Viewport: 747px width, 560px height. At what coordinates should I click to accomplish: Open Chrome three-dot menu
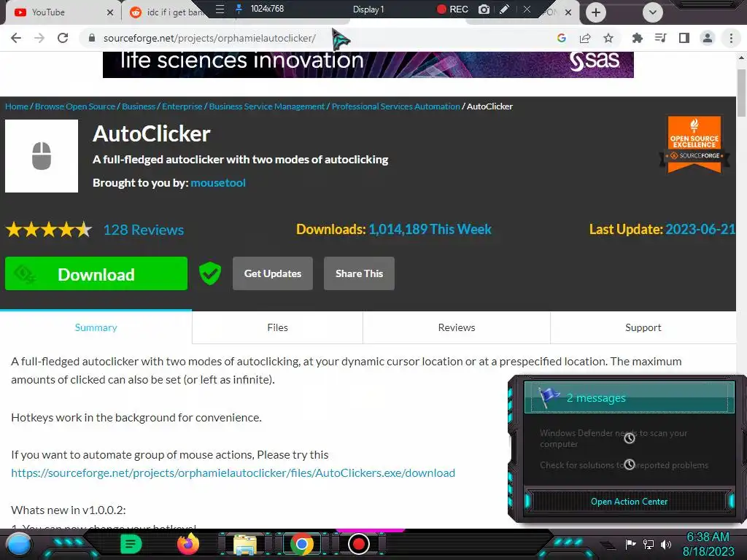(x=731, y=38)
